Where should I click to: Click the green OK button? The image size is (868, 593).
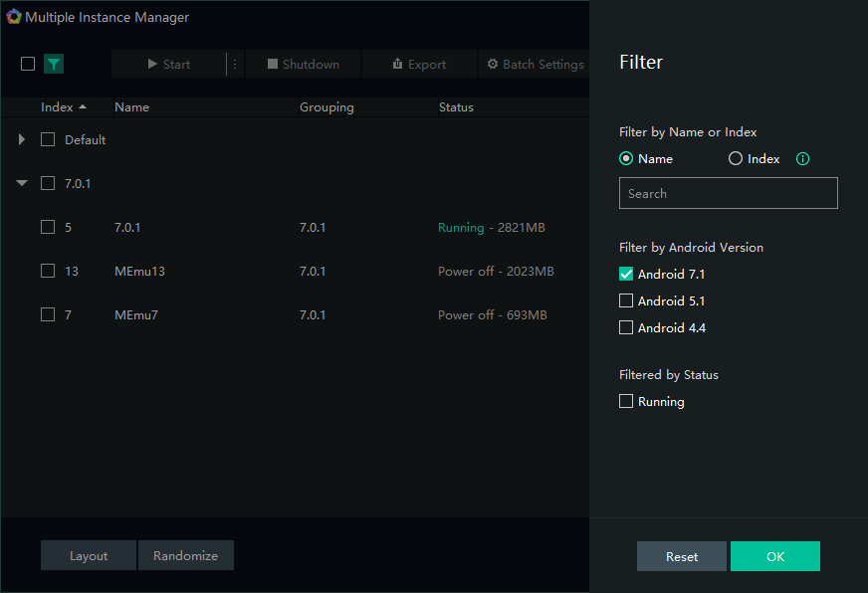774,556
